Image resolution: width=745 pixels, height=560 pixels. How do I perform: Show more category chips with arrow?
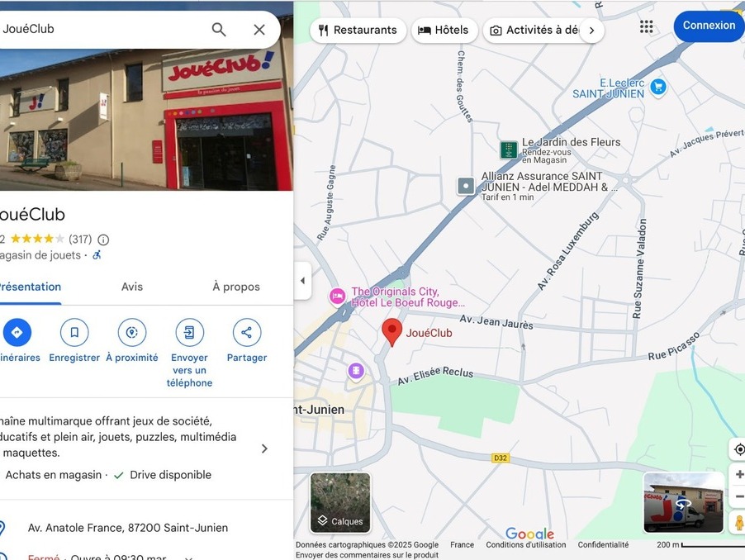point(591,31)
